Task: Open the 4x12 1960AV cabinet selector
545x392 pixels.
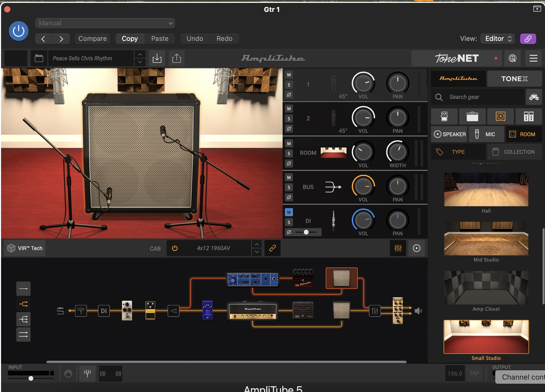Action: click(x=213, y=248)
